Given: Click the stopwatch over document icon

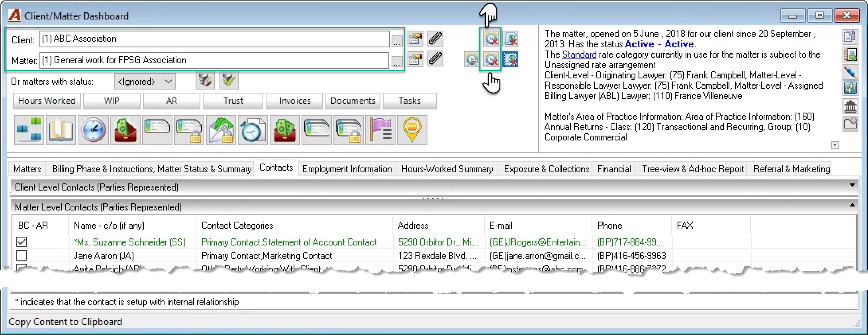Looking at the screenshot, I should (x=253, y=130).
